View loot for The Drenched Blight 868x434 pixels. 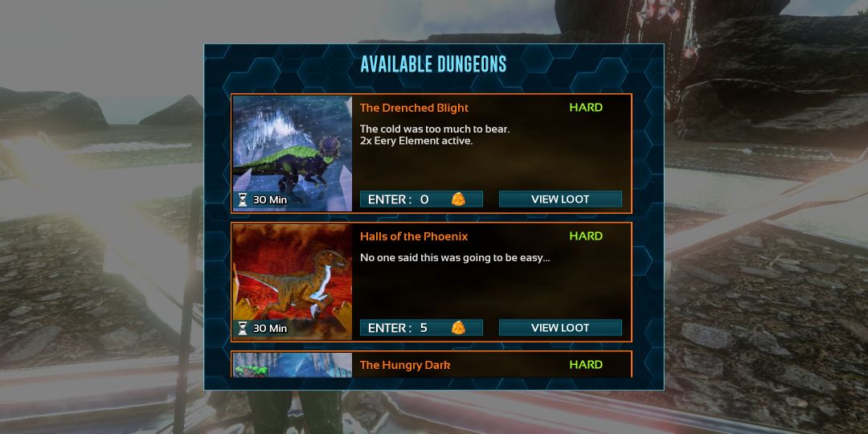click(560, 199)
